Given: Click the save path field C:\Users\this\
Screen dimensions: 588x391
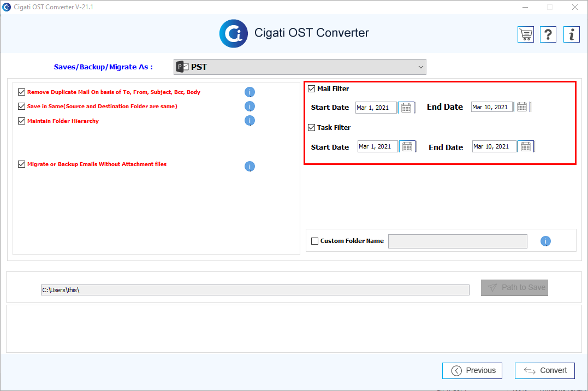Looking at the screenshot, I should pos(255,290).
